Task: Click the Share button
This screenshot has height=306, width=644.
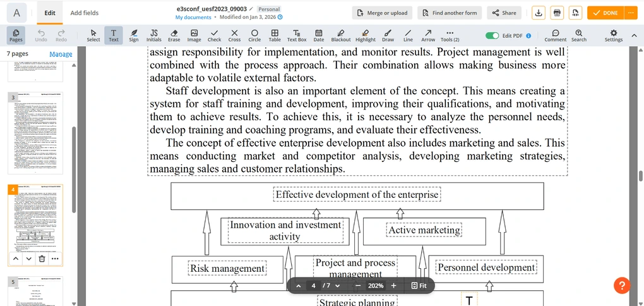Action: pos(504,13)
